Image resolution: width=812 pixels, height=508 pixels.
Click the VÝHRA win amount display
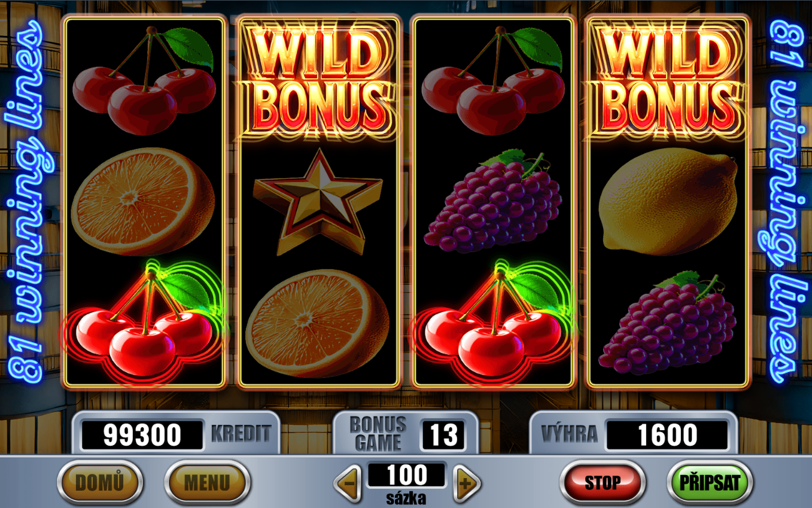(x=667, y=435)
